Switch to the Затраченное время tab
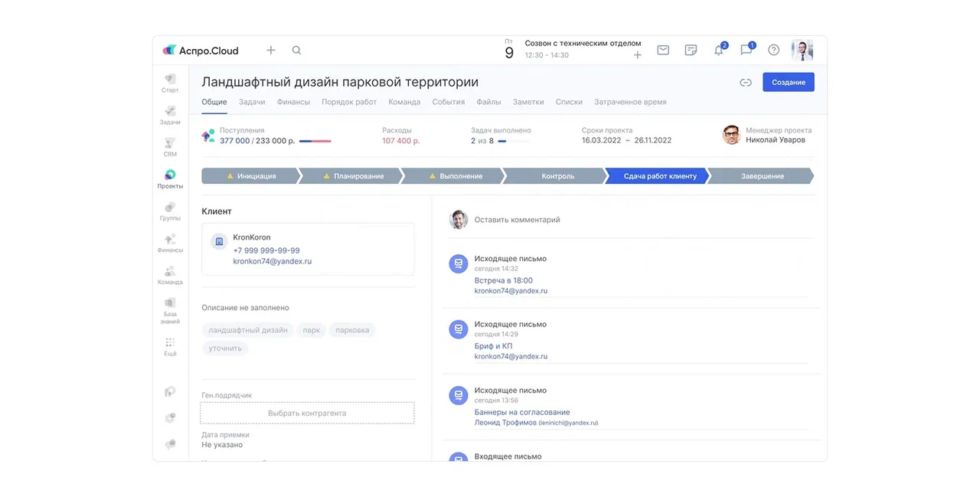The image size is (980, 497). [x=629, y=102]
